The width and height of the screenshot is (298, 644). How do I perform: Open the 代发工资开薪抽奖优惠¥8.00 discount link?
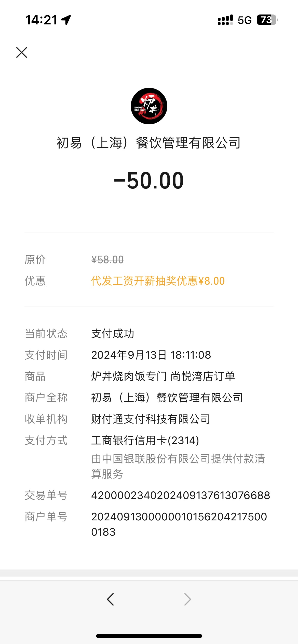click(x=158, y=281)
